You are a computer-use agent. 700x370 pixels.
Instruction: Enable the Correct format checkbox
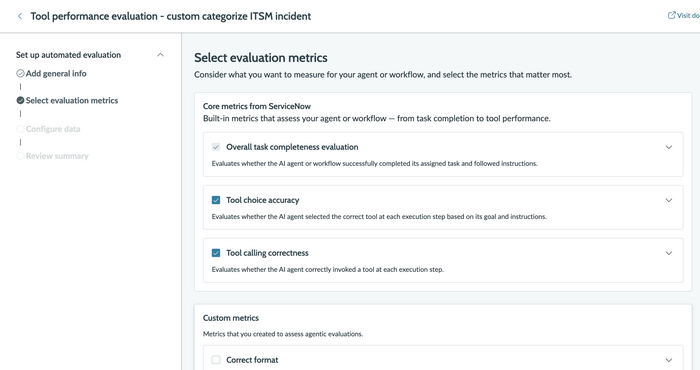[216, 360]
